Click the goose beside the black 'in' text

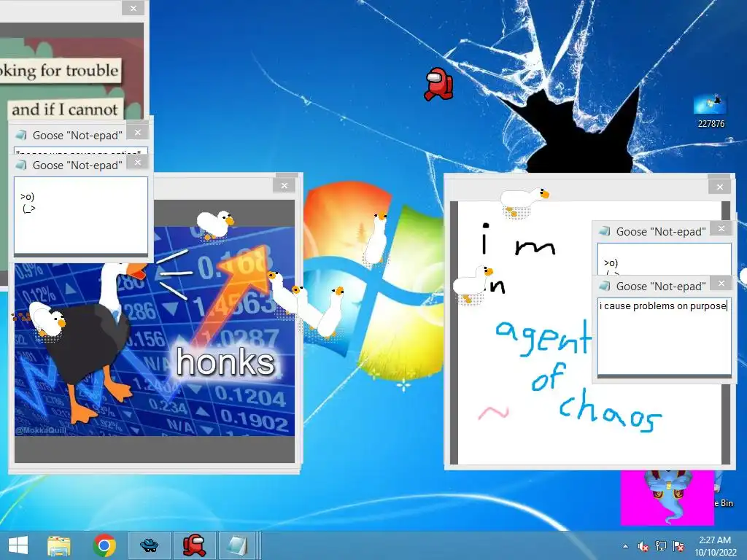473,284
